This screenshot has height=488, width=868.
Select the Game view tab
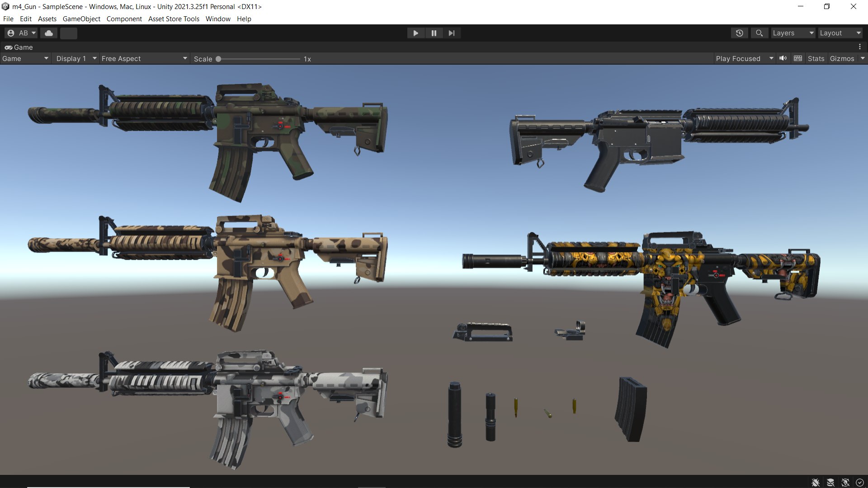tap(19, 47)
